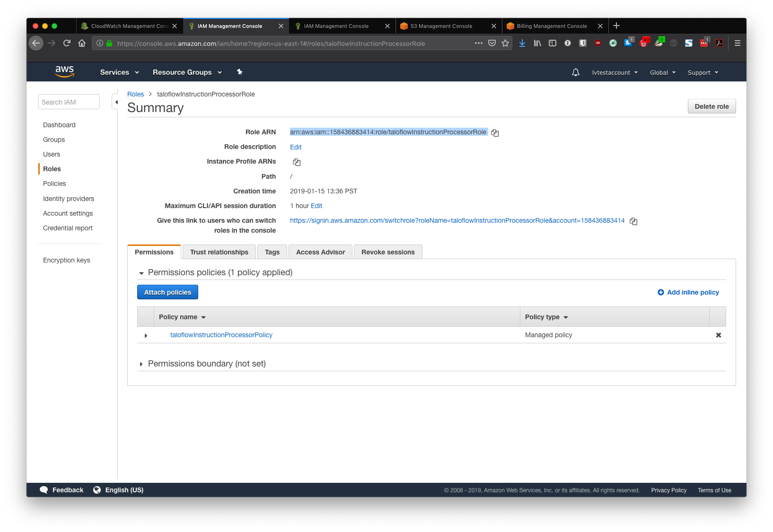The image size is (773, 532).
Task: Save page to Pocket
Action: [492, 43]
